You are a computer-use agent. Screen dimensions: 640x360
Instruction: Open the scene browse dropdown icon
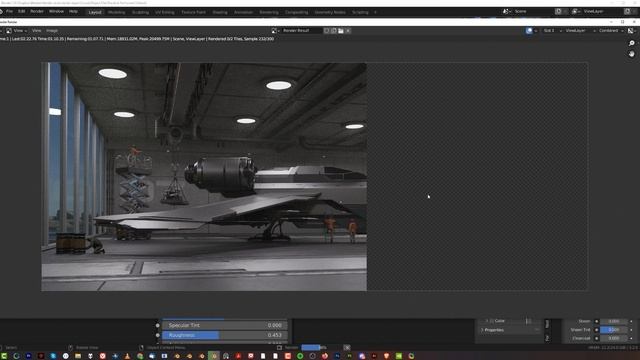pyautogui.click(x=507, y=11)
